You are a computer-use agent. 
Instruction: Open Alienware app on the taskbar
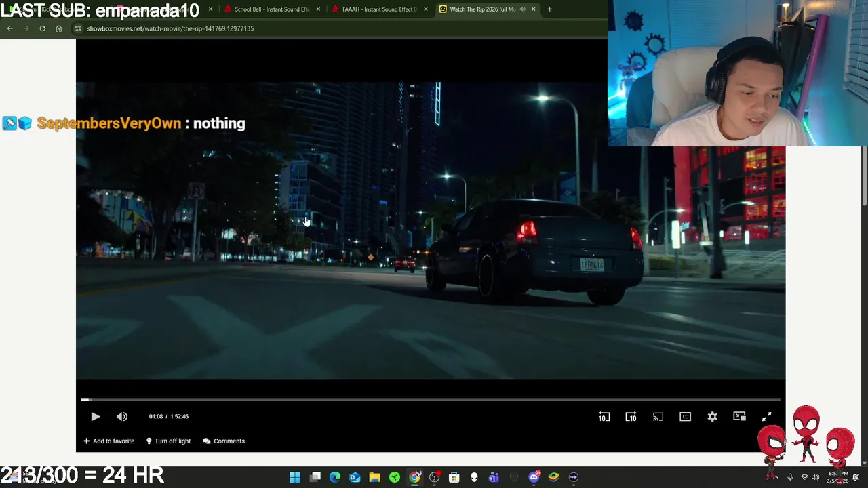click(x=474, y=477)
